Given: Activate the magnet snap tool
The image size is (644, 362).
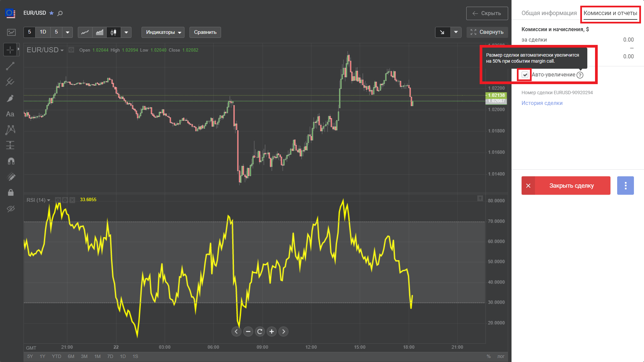Looking at the screenshot, I should (11, 161).
